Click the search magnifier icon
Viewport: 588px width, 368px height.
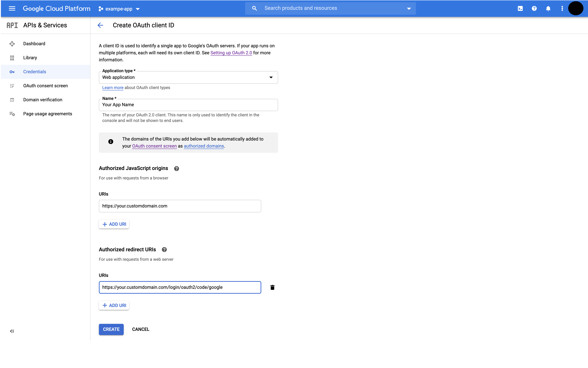254,8
